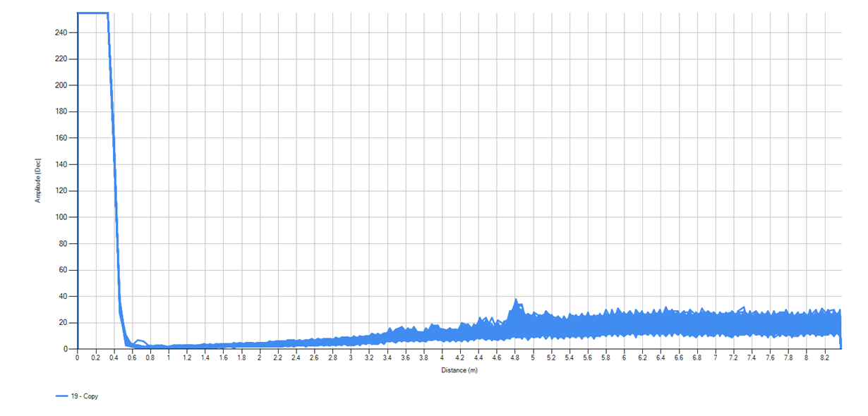Click the 240 label on the amplitude axis
Image resolution: width=868 pixels, height=416 pixels.
(x=61, y=32)
